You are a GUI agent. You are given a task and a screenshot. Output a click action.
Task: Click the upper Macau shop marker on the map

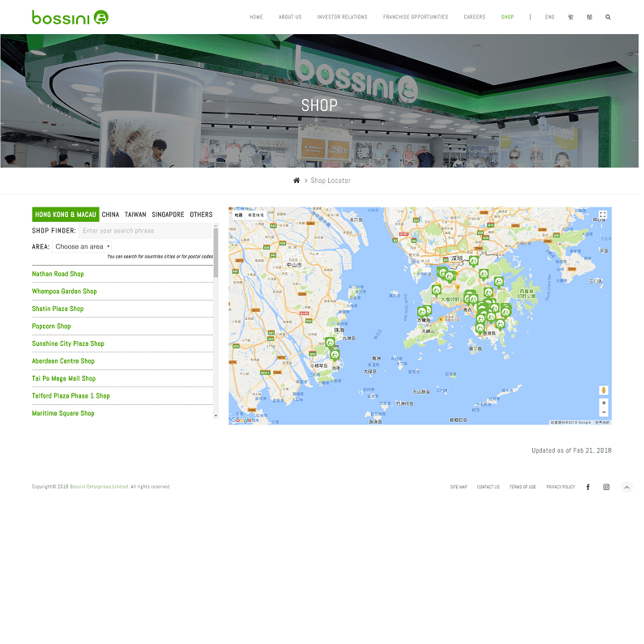click(x=330, y=343)
